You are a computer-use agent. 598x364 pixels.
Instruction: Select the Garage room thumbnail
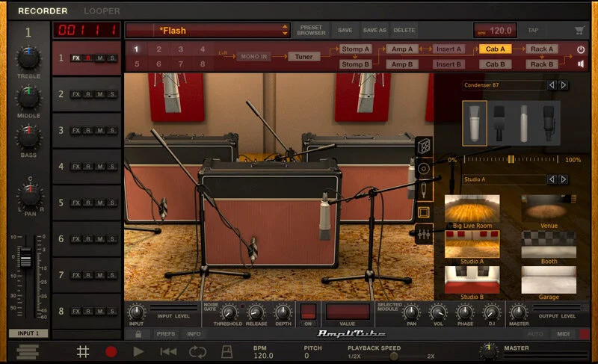click(x=549, y=280)
